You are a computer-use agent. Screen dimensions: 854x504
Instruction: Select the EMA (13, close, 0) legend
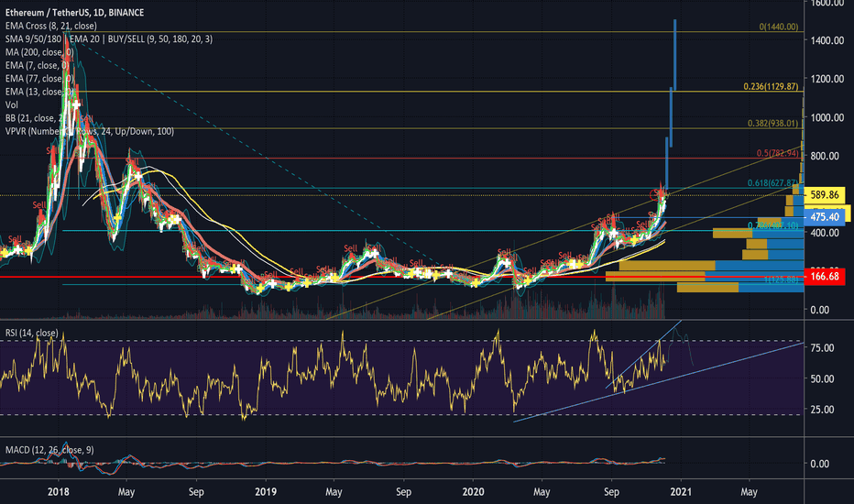(39, 92)
